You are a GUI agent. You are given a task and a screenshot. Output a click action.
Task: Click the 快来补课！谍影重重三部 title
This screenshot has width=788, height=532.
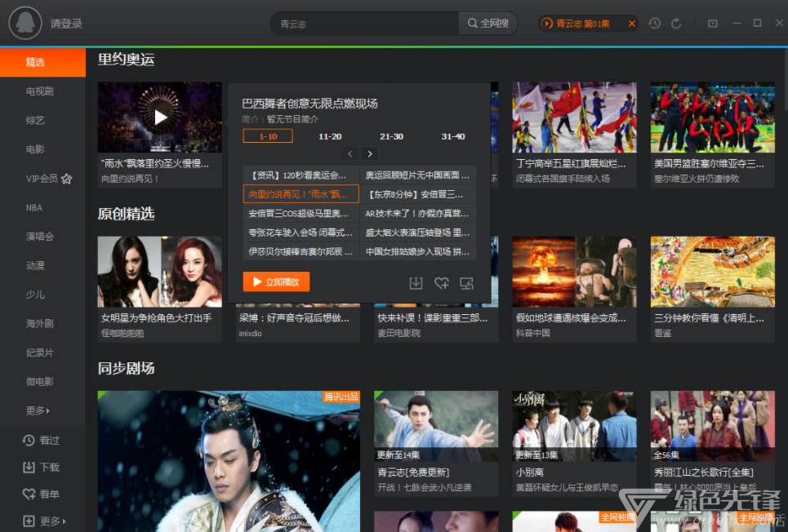coord(433,318)
